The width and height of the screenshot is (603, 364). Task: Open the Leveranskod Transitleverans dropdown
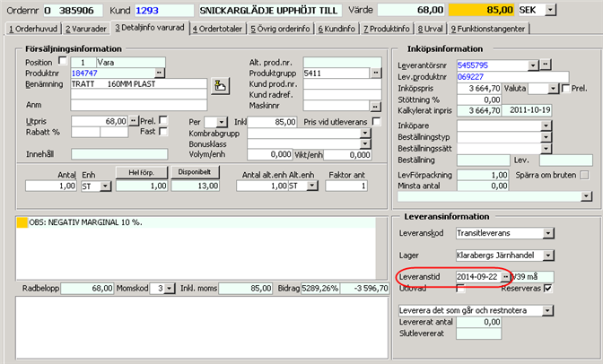pyautogui.click(x=548, y=233)
